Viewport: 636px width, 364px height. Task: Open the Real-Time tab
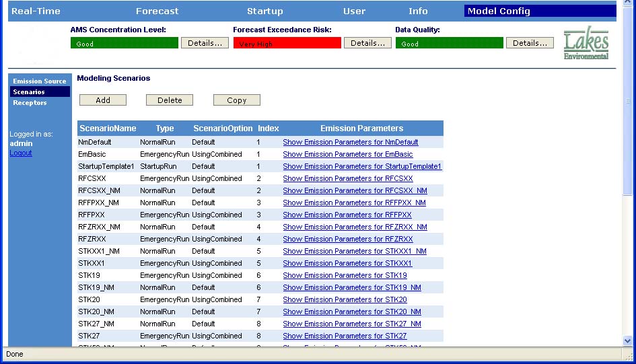(36, 11)
